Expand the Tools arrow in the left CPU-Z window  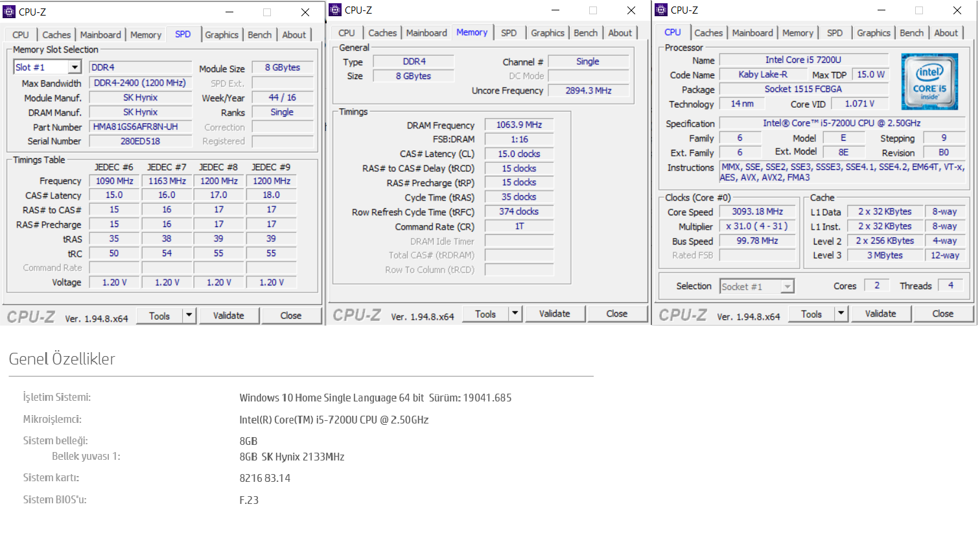tap(189, 316)
